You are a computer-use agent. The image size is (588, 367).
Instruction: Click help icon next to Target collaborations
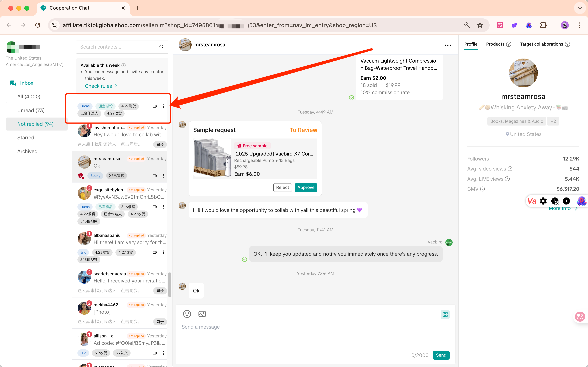(x=567, y=44)
